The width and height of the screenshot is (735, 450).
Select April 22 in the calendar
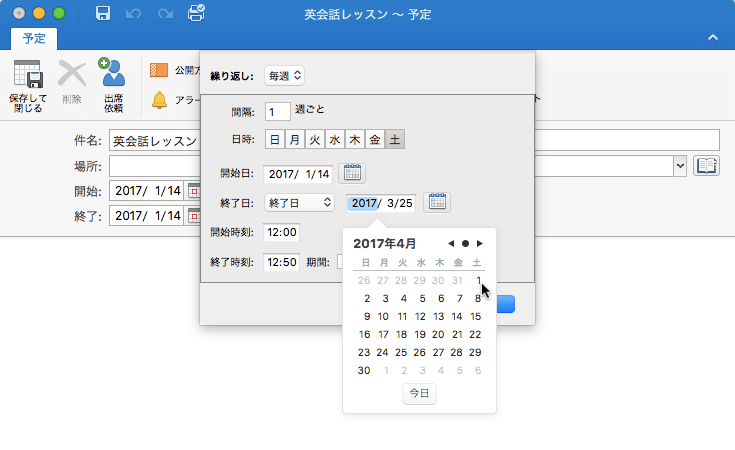pos(475,334)
